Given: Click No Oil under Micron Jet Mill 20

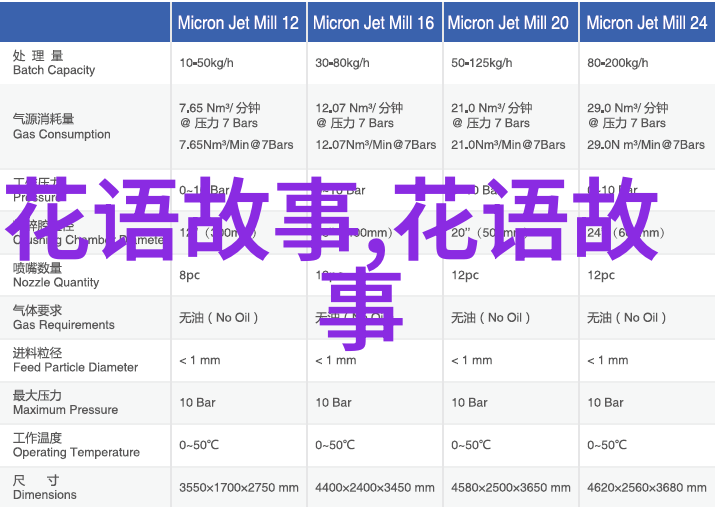Looking at the screenshot, I should click(x=490, y=318).
